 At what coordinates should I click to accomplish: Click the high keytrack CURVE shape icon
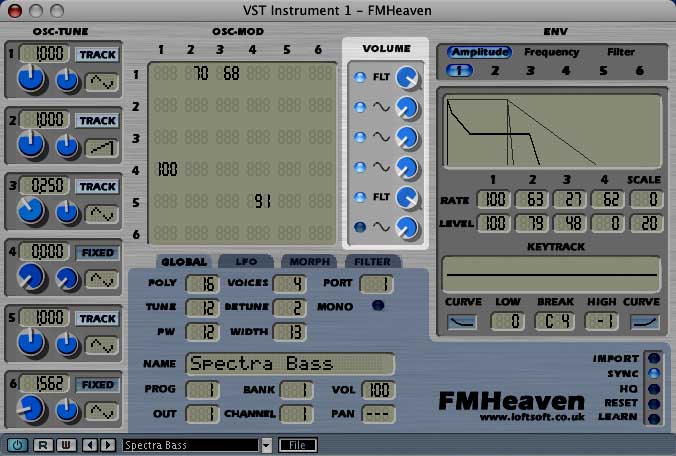pos(645,322)
